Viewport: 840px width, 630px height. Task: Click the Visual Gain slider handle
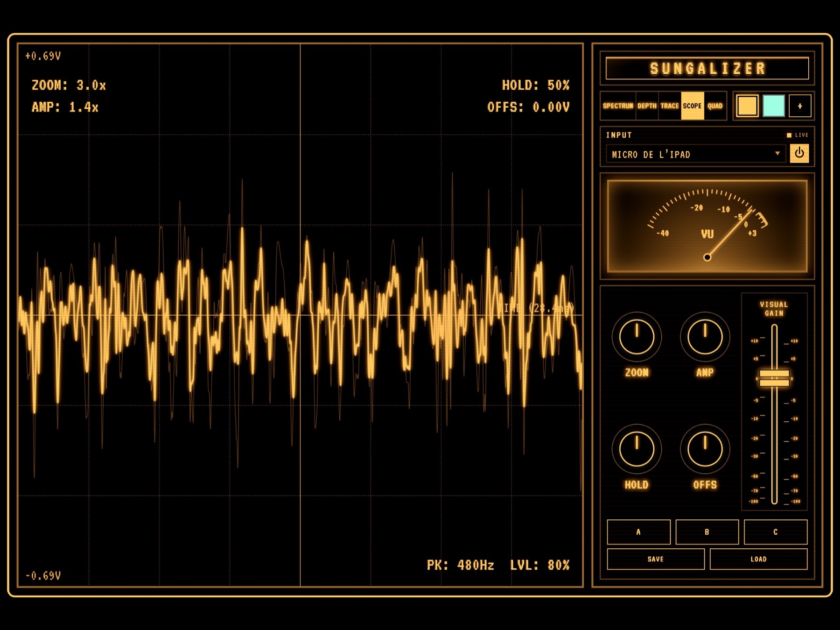pyautogui.click(x=774, y=378)
